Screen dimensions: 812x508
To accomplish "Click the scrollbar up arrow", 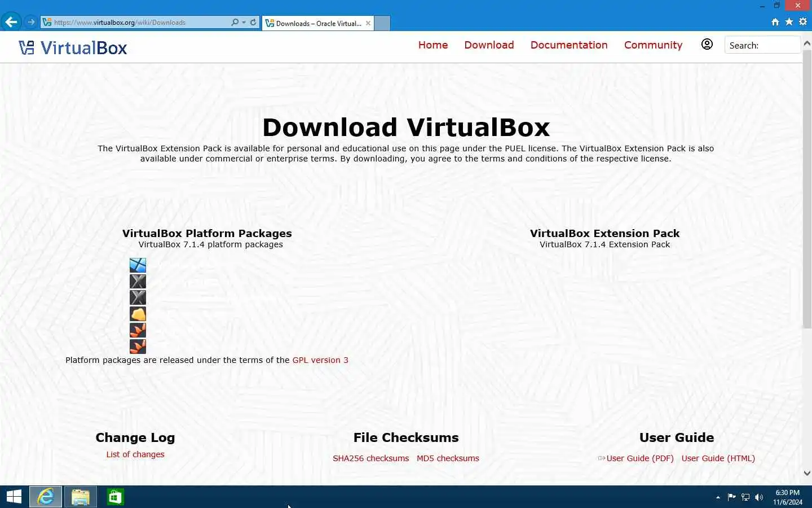I will coord(807,43).
